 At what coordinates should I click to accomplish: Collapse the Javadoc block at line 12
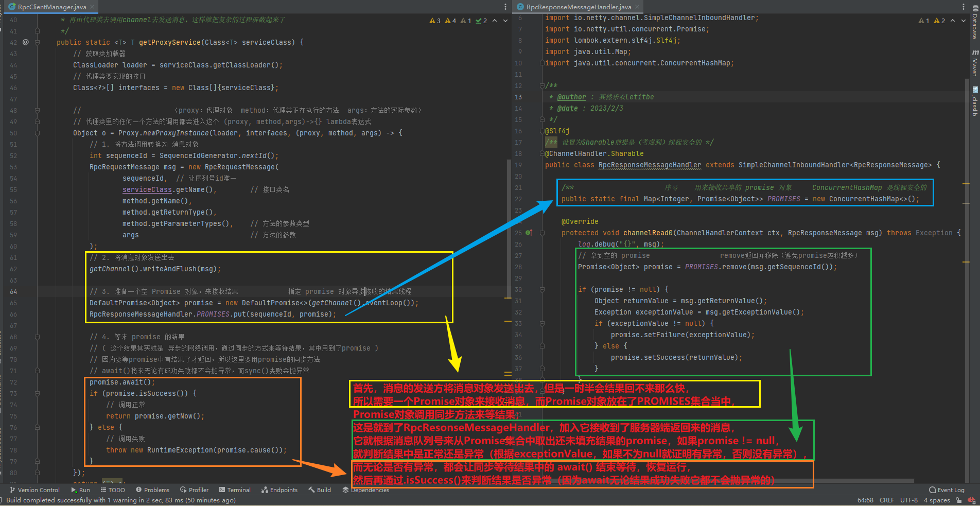(542, 85)
